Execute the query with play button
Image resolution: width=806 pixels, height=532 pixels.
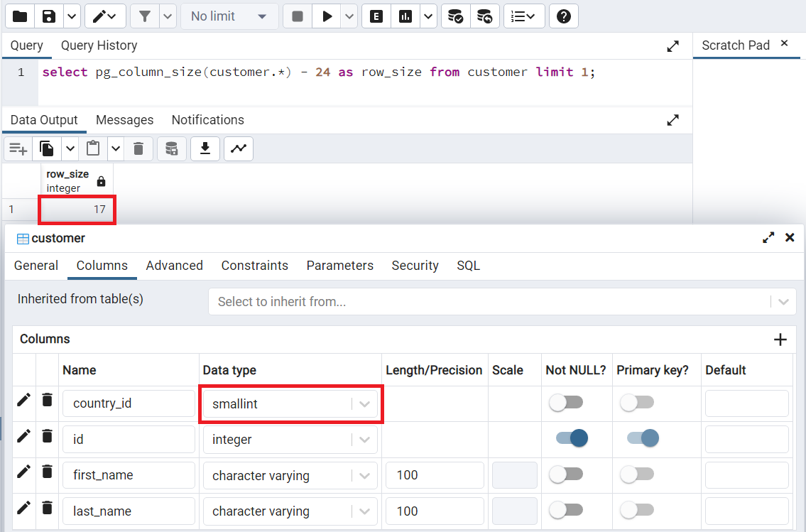click(327, 16)
